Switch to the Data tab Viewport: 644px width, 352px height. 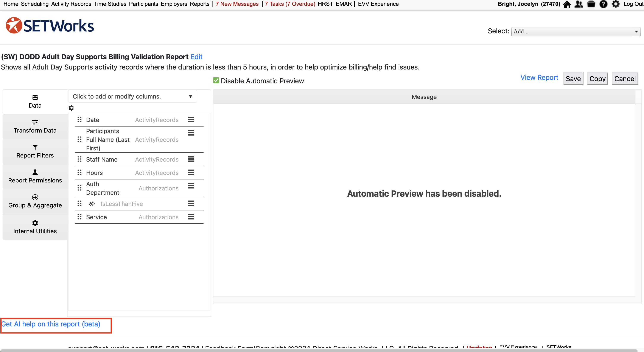(x=35, y=101)
